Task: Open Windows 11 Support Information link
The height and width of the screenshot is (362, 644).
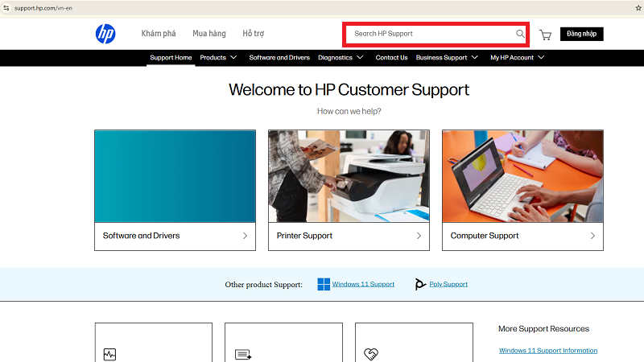Action: pyautogui.click(x=547, y=351)
